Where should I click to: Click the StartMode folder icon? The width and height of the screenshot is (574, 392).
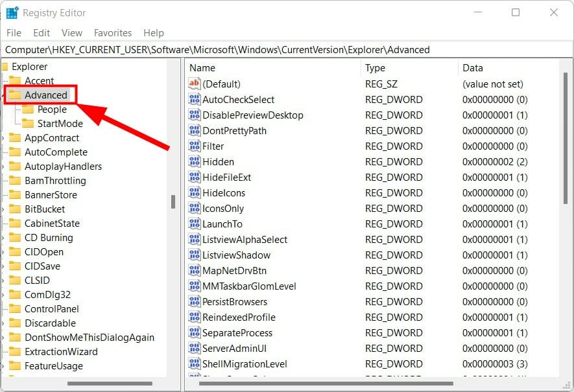click(28, 123)
